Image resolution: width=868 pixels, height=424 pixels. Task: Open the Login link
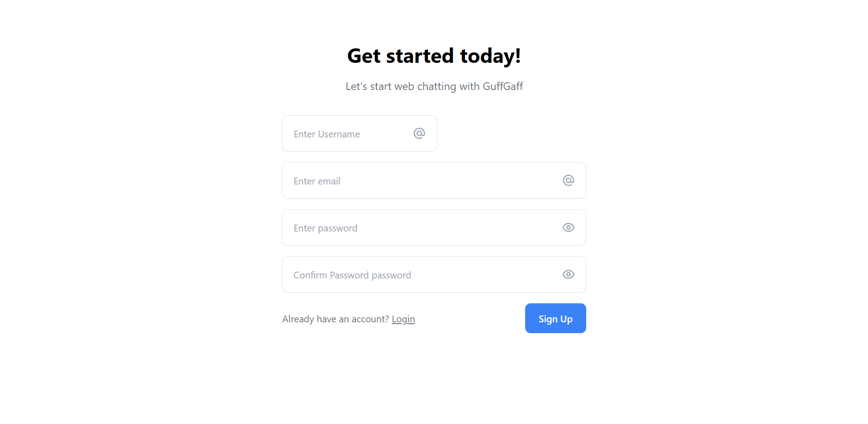pos(403,319)
